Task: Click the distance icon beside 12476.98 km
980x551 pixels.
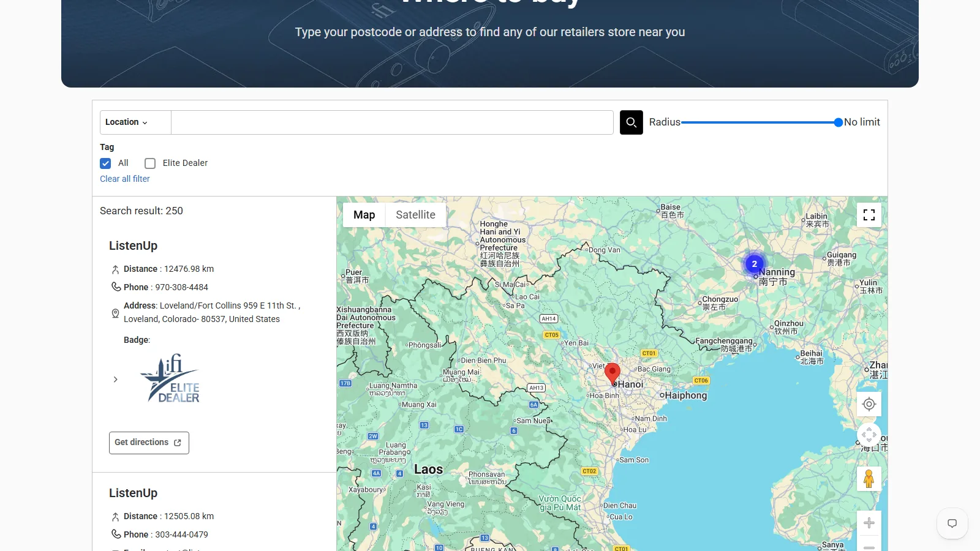Action: pos(115,269)
